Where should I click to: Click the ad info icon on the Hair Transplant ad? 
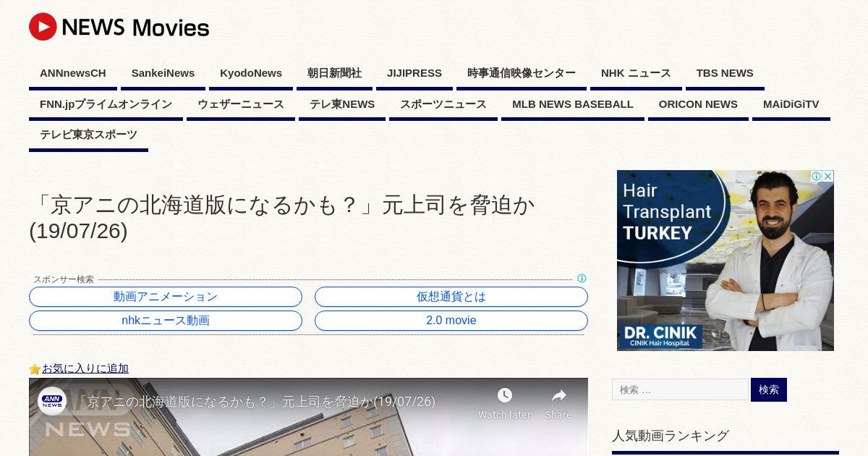pyautogui.click(x=816, y=176)
